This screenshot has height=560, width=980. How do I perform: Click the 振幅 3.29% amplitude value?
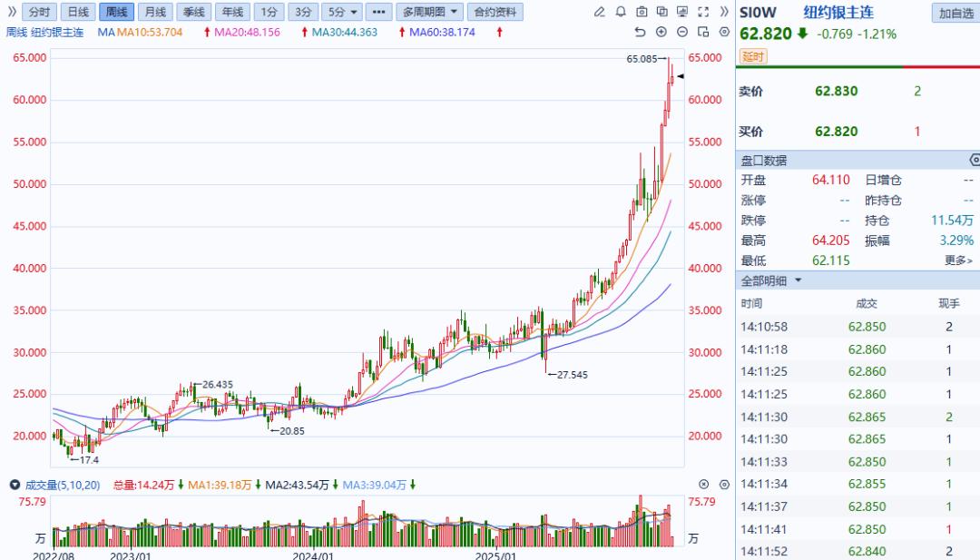point(956,241)
